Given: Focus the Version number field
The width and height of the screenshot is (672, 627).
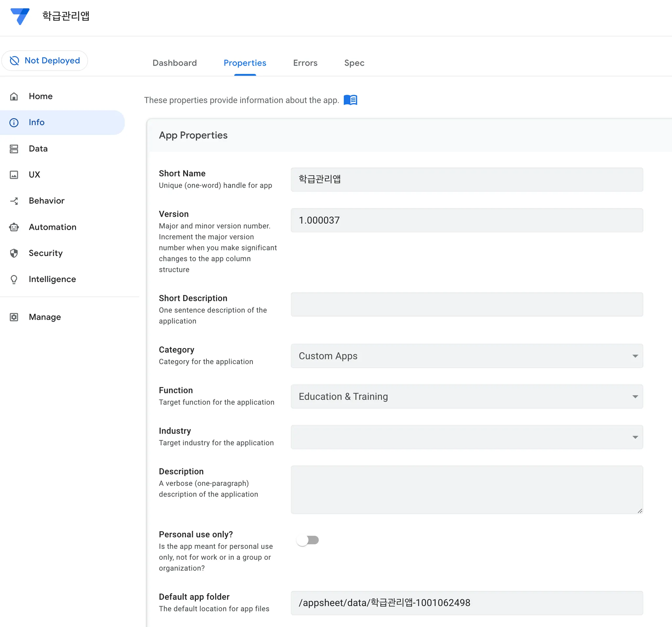Looking at the screenshot, I should (x=467, y=220).
